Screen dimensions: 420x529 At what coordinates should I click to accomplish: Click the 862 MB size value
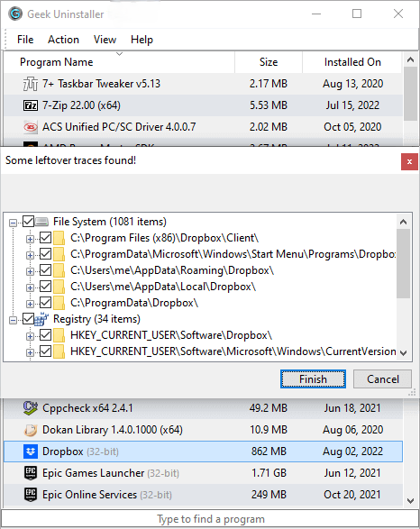click(x=269, y=451)
